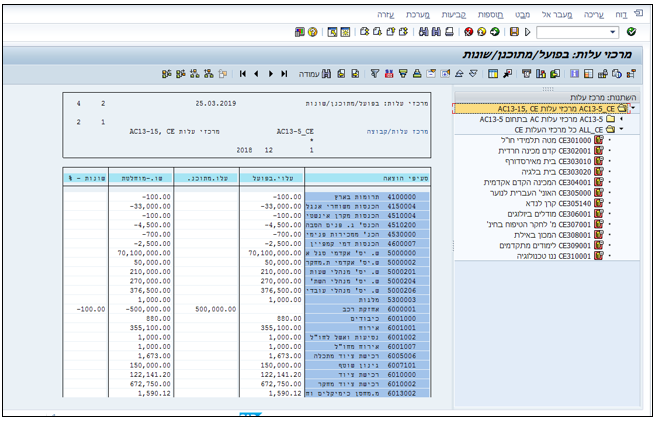657x421 pixels.
Task: Click the bar chart graphics icon
Action: (x=541, y=74)
